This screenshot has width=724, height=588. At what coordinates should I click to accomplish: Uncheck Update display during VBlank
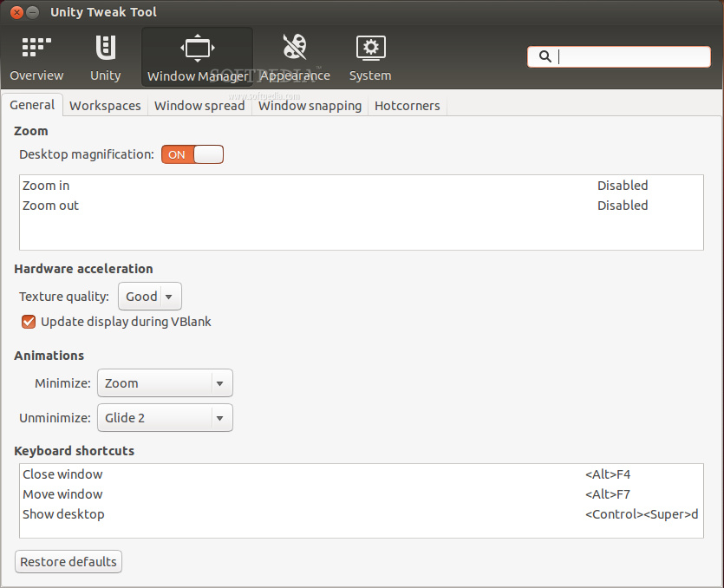(29, 322)
